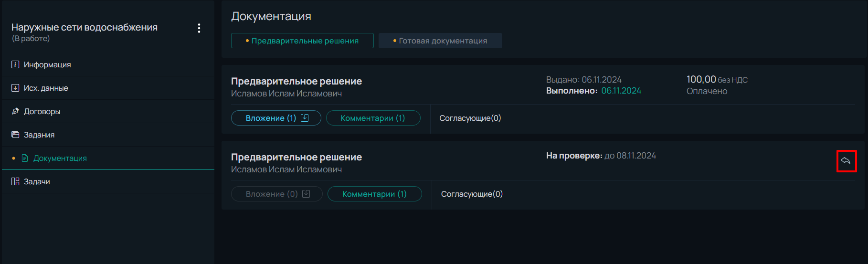868x264 pixels.
Task: Click the Задания list icon
Action: [15, 135]
